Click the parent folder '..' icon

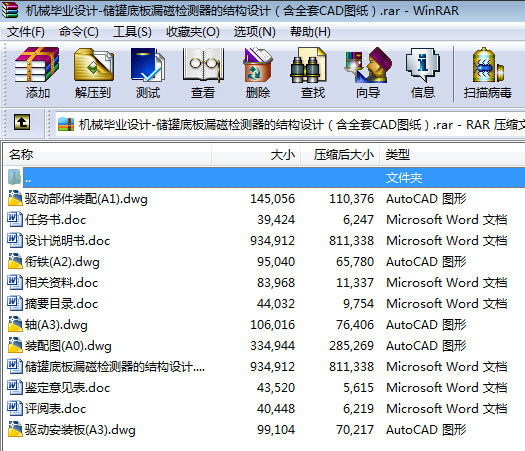[x=14, y=177]
